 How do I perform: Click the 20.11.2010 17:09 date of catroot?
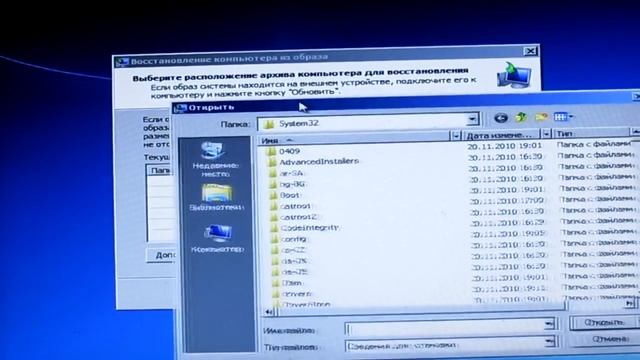point(507,201)
